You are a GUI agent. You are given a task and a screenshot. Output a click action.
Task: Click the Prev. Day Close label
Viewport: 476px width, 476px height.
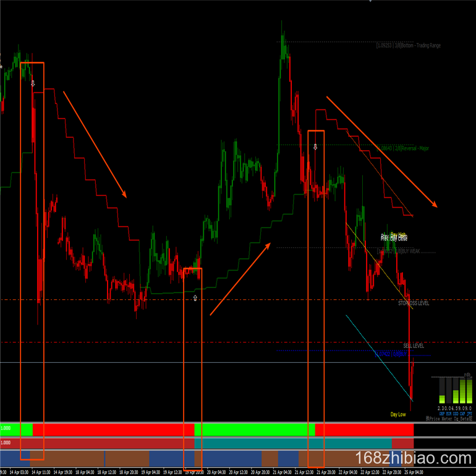pyautogui.click(x=394, y=239)
